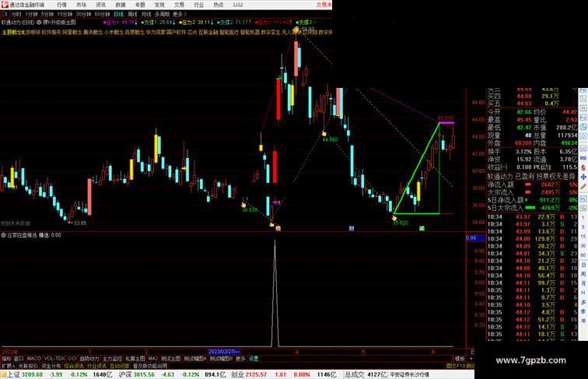The height and width of the screenshot is (379, 588).
Task: Open the 综合资讯 tab
Action: coord(74,366)
